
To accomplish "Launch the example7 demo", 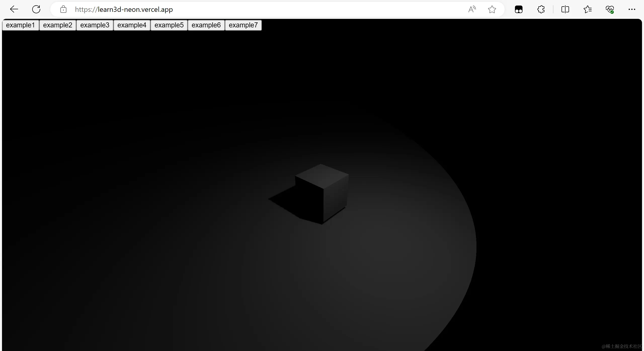I will click(x=243, y=25).
